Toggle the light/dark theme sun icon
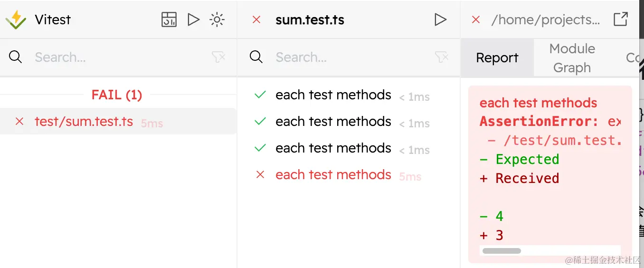Viewport: 644px width, 268px height. (x=217, y=19)
